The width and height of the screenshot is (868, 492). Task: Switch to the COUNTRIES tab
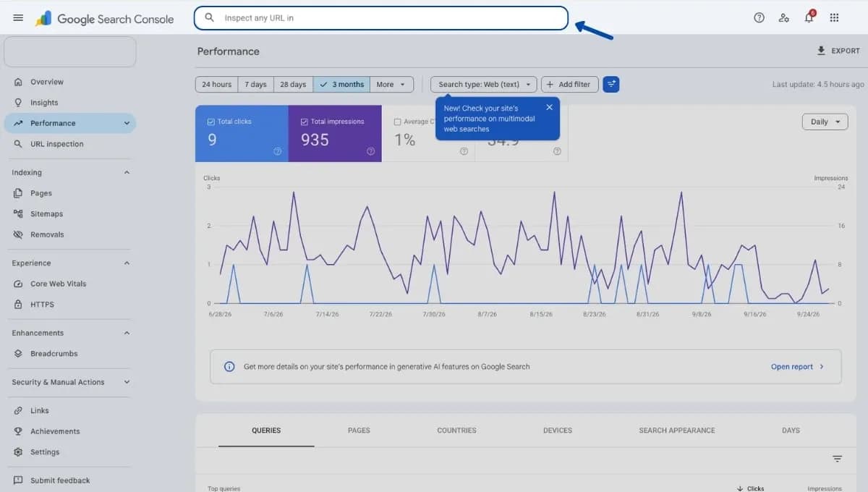(x=456, y=430)
